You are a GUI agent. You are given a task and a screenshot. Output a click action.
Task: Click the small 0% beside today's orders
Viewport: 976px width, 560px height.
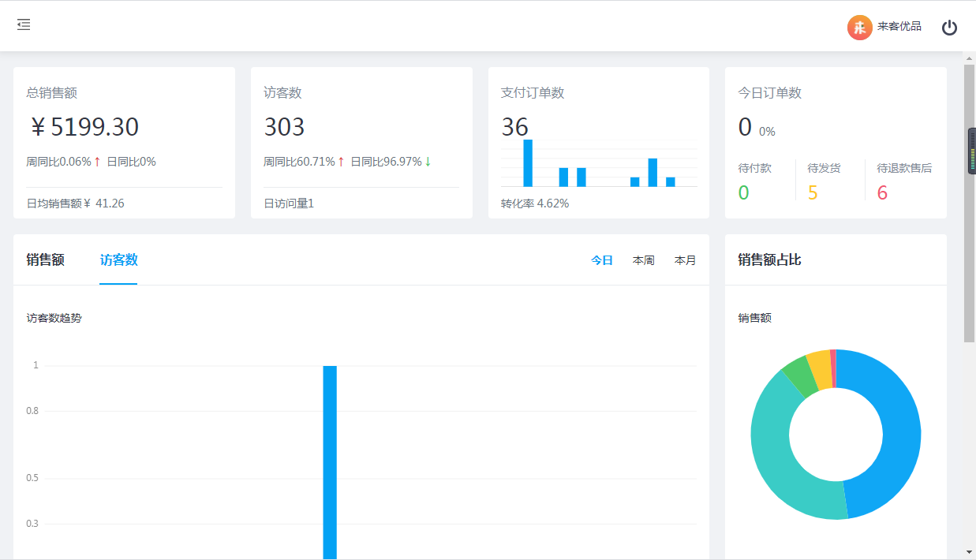tap(767, 132)
